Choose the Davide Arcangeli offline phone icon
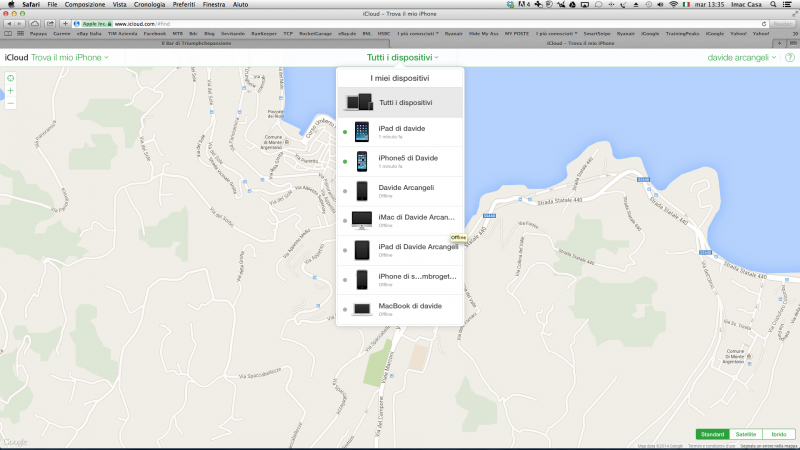800x450 pixels. 362,191
